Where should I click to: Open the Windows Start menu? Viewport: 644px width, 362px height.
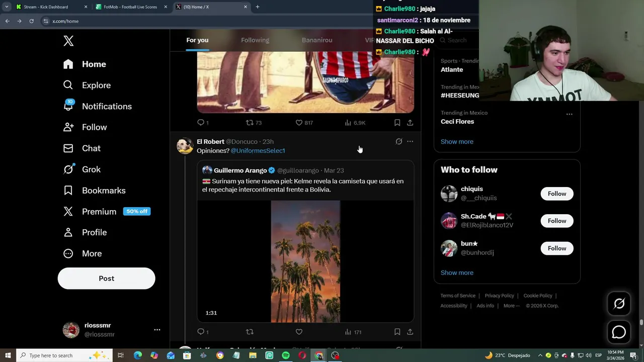point(8,355)
